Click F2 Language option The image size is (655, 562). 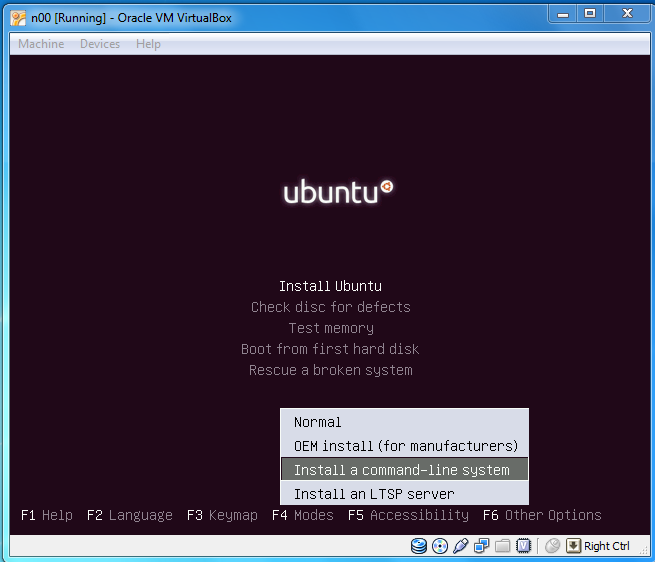click(x=129, y=515)
